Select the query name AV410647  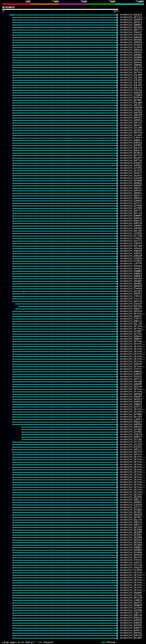coord(8,7)
